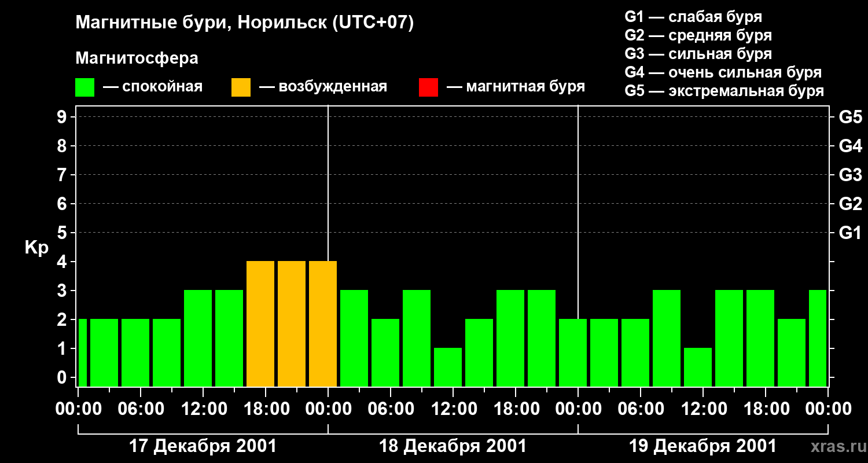This screenshot has height=463, width=868.
Task: Click the "G5" tick label on right axis
Action: [851, 117]
